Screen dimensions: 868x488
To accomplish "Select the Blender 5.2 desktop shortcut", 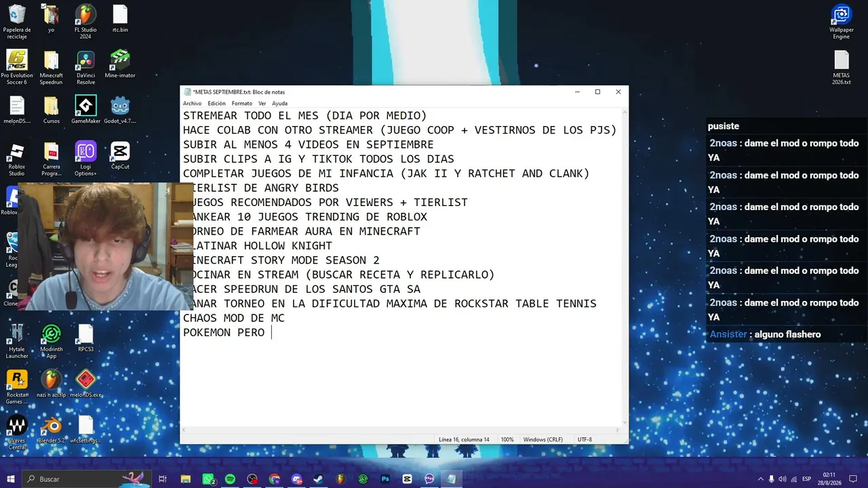I will point(51,429).
